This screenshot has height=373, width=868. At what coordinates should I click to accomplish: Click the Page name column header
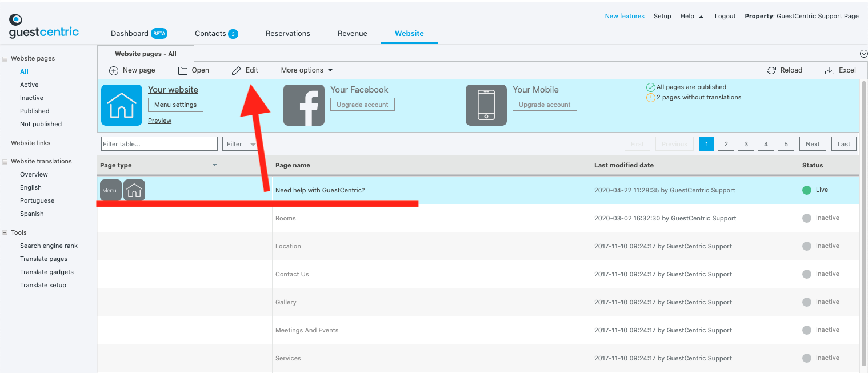click(293, 165)
